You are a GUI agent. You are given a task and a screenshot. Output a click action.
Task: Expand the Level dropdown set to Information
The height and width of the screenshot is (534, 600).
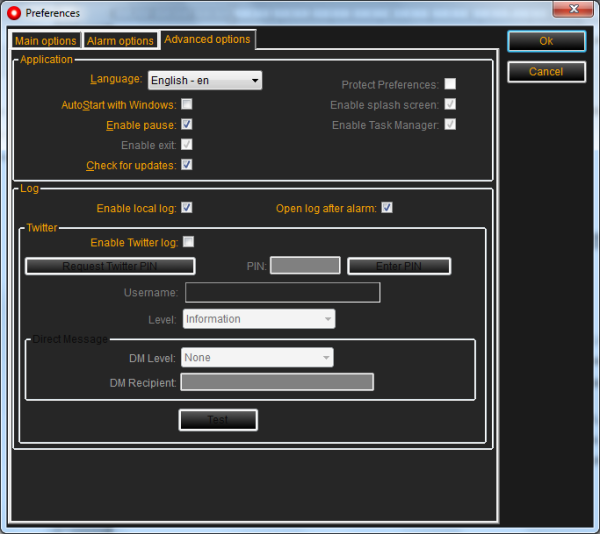point(259,319)
